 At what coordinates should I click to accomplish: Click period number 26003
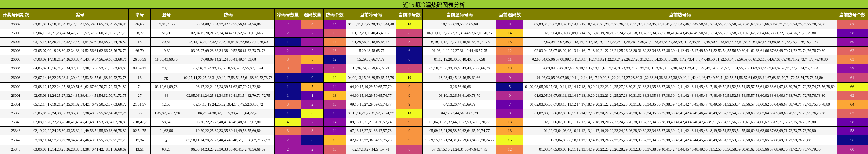[15, 78]
